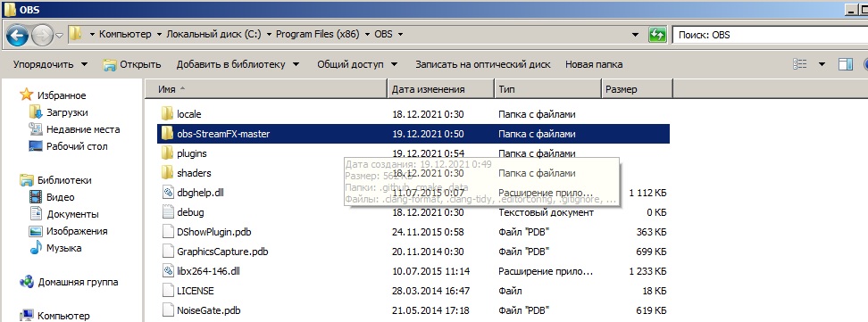
Task: Focus the Поиск: OBS search field
Action: 770,35
